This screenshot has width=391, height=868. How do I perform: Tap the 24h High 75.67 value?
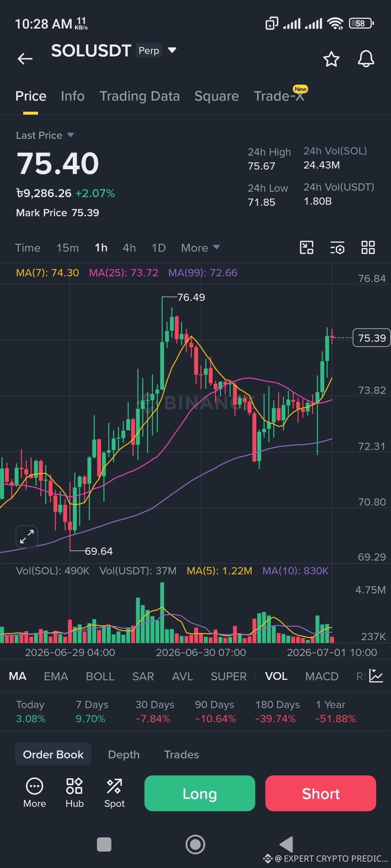261,166
